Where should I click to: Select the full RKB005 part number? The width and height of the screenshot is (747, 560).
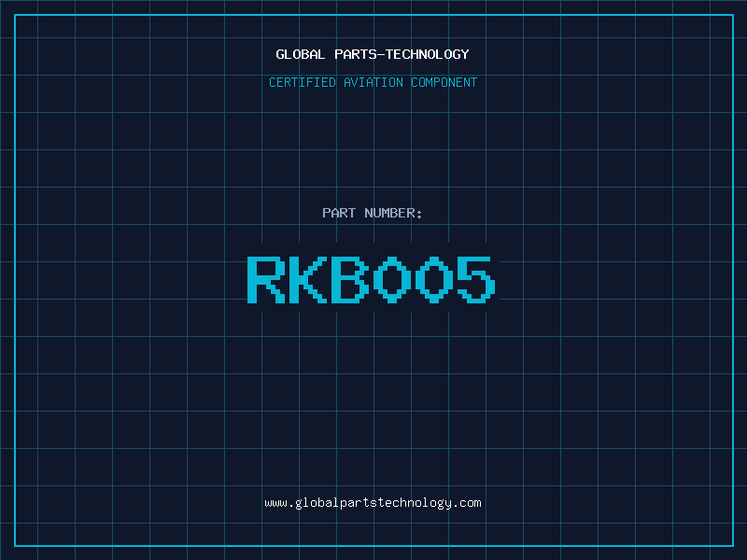[371, 279]
